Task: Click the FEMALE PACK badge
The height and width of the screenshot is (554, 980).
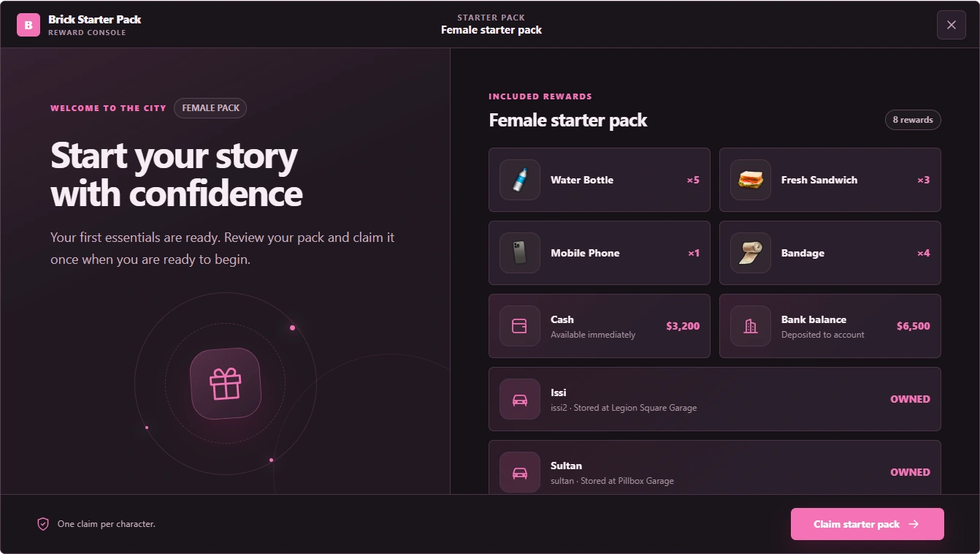Action: click(210, 108)
